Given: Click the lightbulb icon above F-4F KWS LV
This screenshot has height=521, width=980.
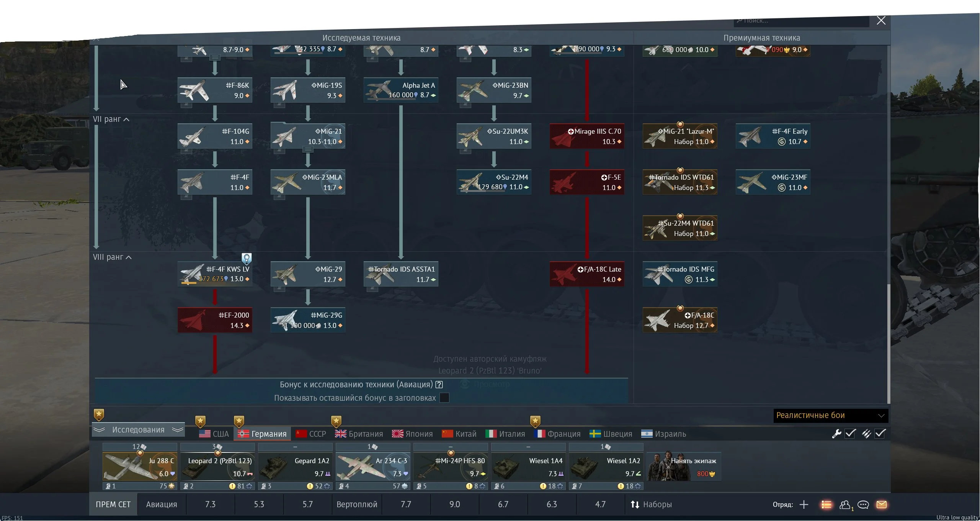Looking at the screenshot, I should [x=247, y=259].
